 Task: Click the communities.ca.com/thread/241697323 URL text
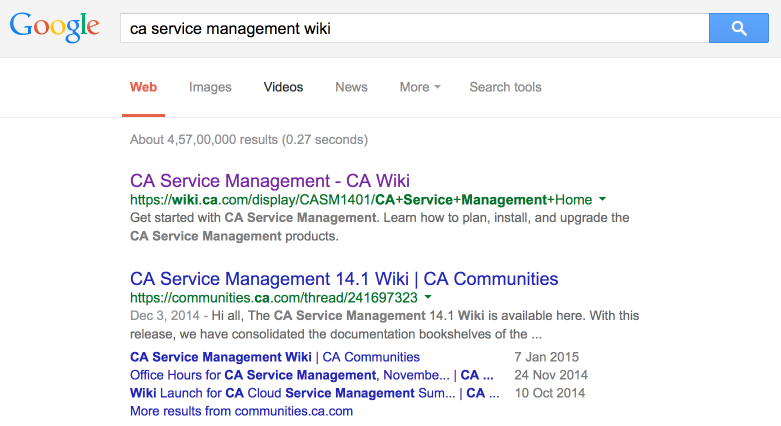(274, 298)
